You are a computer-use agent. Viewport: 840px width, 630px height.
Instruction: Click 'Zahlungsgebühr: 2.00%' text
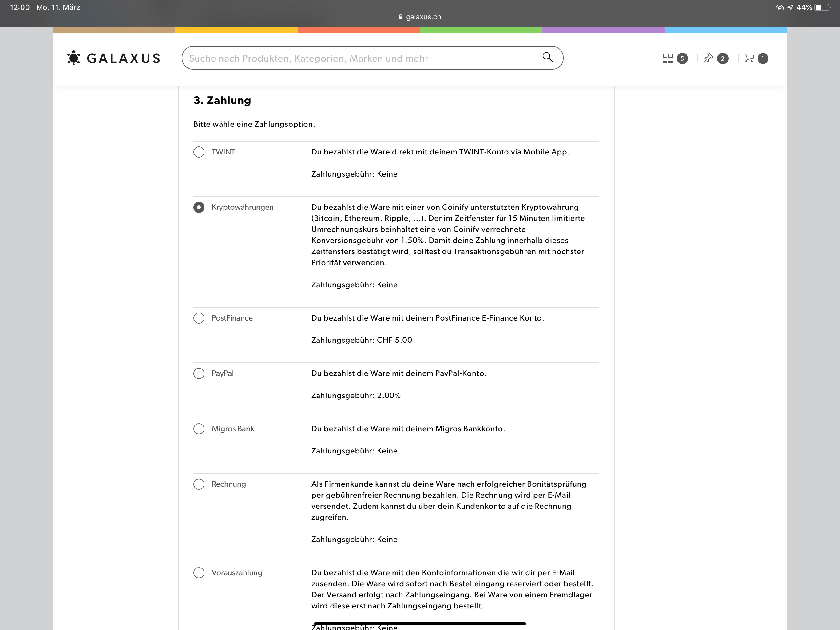pyautogui.click(x=356, y=396)
